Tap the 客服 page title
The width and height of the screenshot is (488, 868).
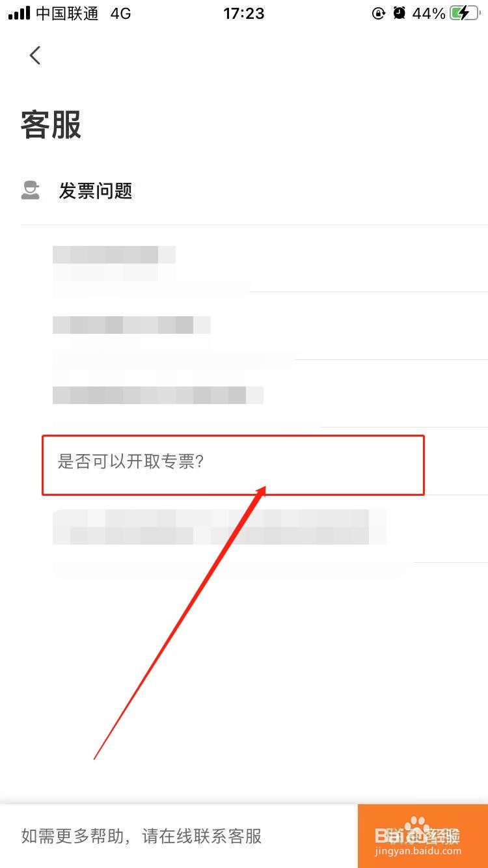(51, 124)
